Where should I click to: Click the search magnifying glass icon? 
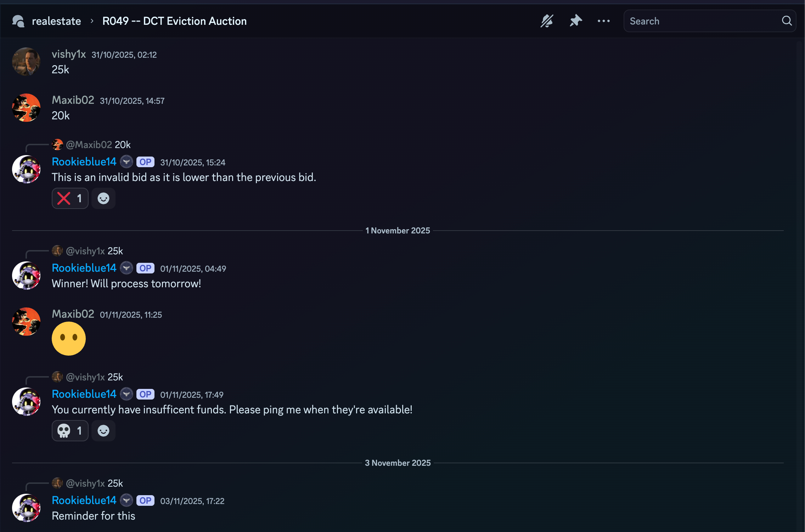(787, 21)
